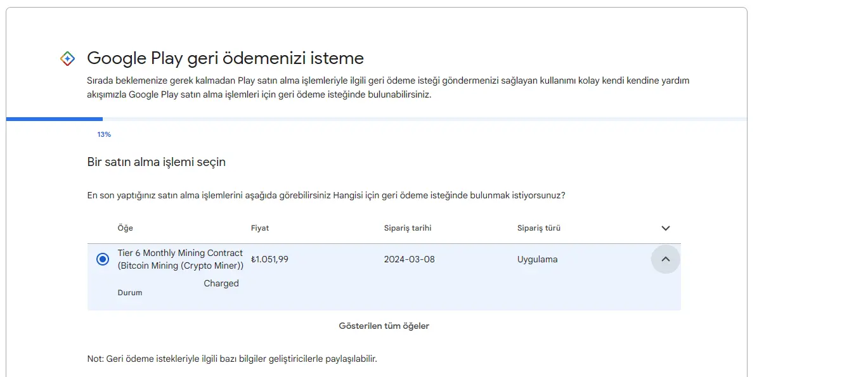Click Gösterilen tüm öğeler text

click(x=384, y=326)
